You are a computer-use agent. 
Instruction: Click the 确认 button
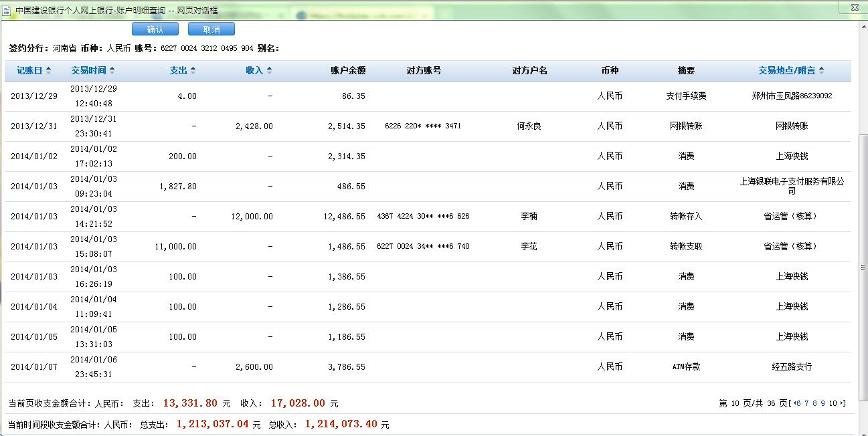[x=155, y=29]
